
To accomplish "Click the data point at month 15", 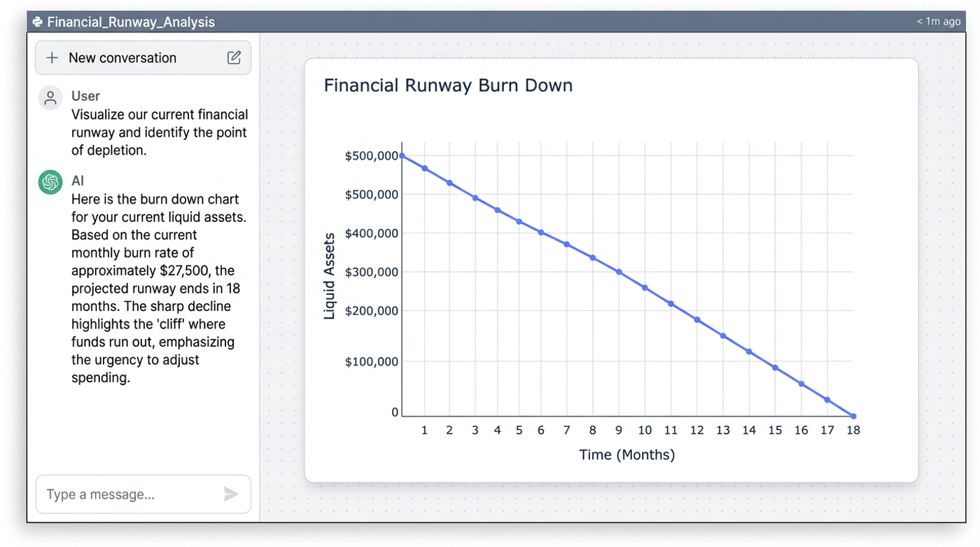I will coord(775,367).
